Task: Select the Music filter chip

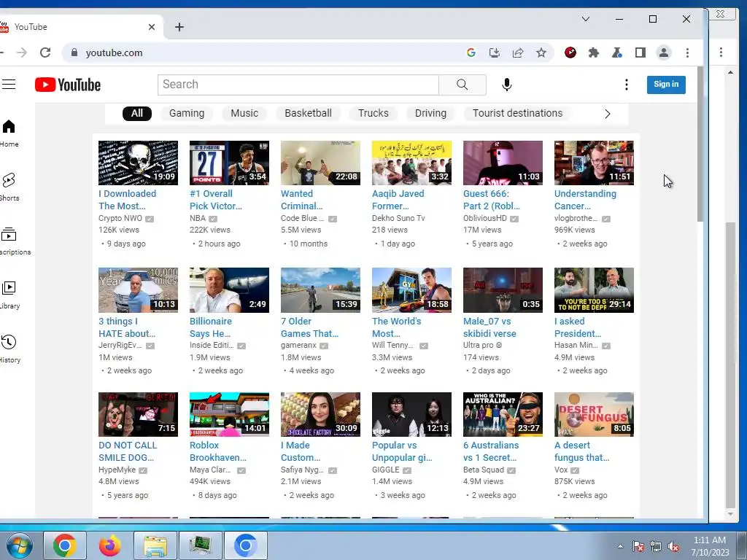Action: 244,113
